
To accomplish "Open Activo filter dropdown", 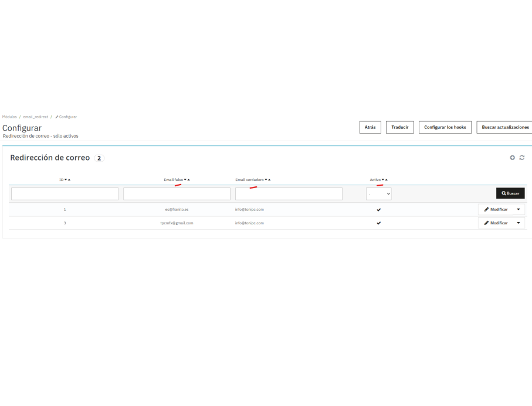I will point(379,194).
